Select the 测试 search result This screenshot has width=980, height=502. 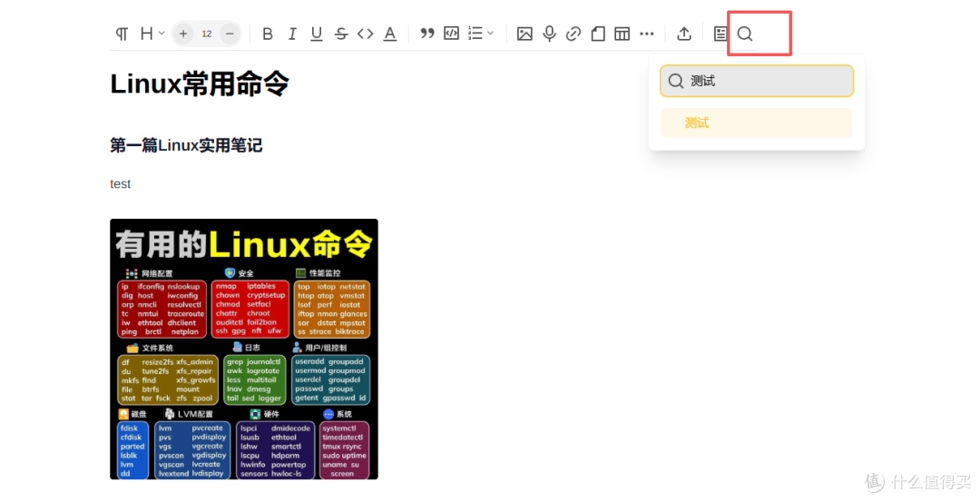tap(757, 123)
